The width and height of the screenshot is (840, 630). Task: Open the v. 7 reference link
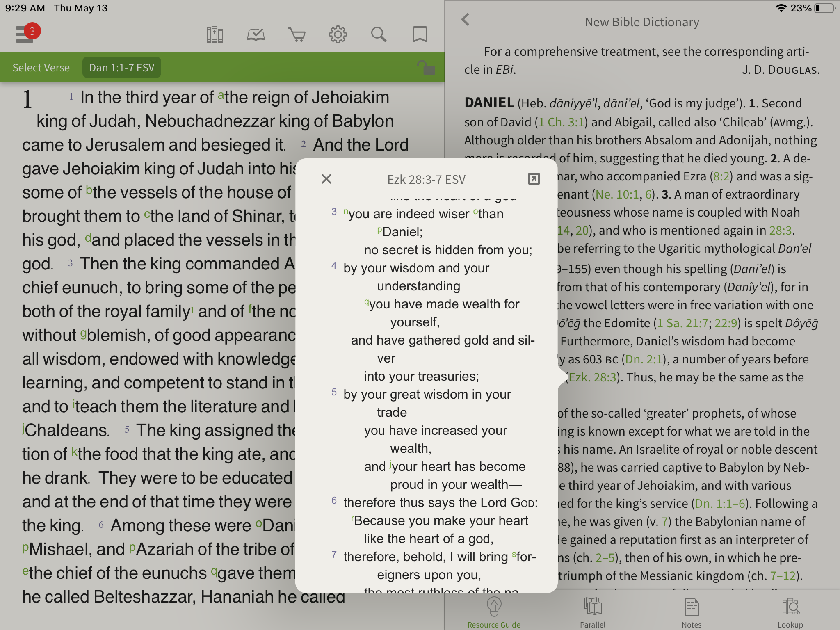[665, 522]
